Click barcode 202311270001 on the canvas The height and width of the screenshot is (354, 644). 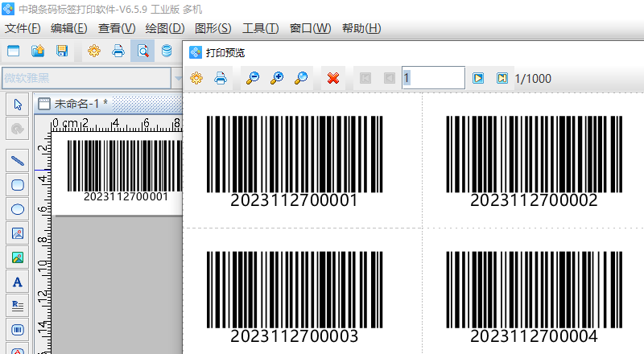(x=125, y=171)
